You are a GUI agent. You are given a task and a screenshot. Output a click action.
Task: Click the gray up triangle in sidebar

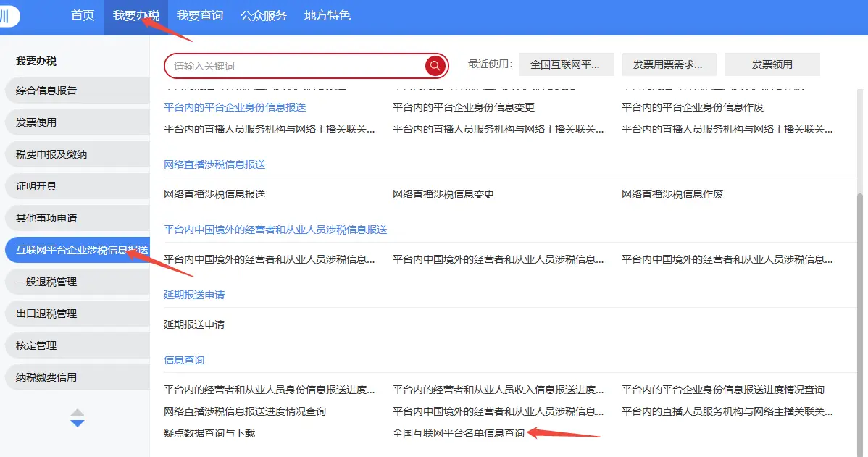coord(78,413)
